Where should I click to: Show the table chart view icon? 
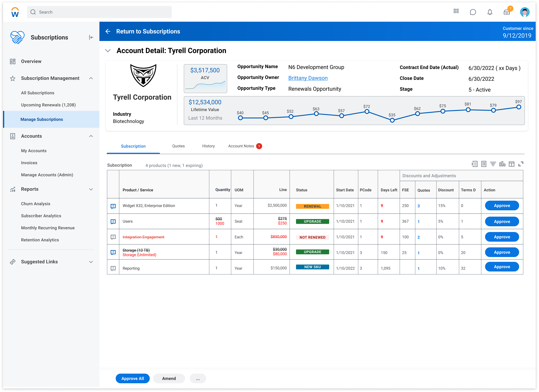(x=502, y=164)
